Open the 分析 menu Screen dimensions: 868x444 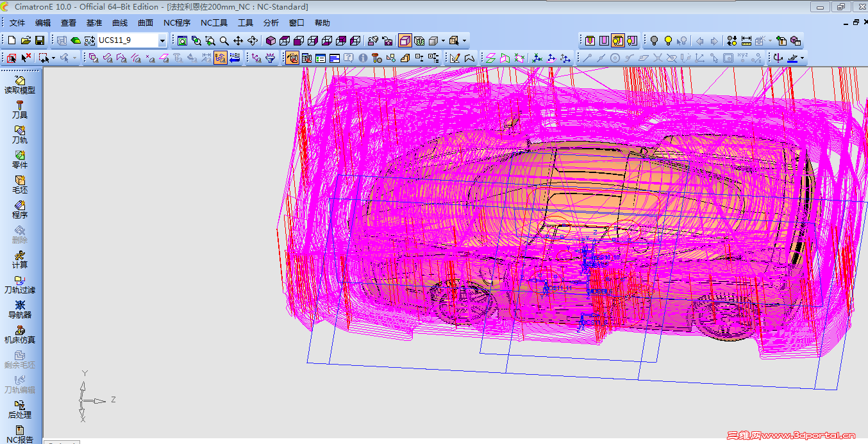coord(271,23)
